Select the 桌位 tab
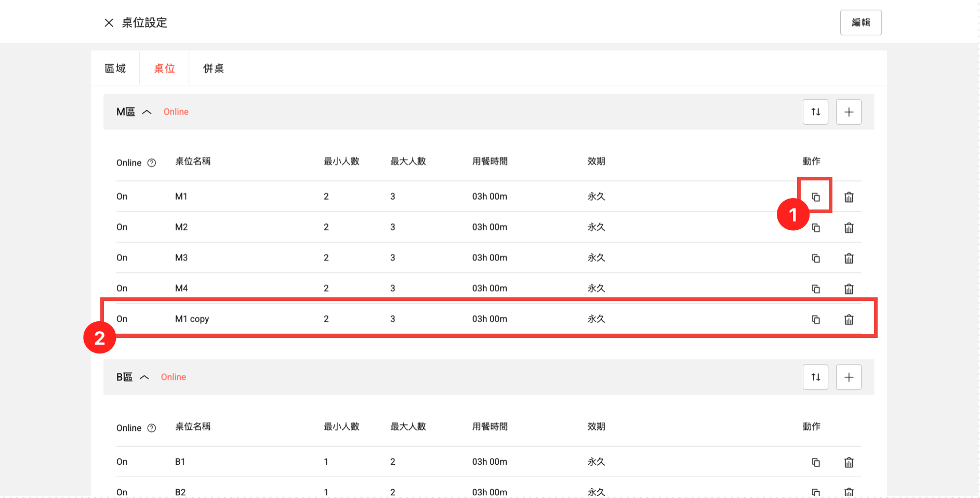 click(x=164, y=69)
